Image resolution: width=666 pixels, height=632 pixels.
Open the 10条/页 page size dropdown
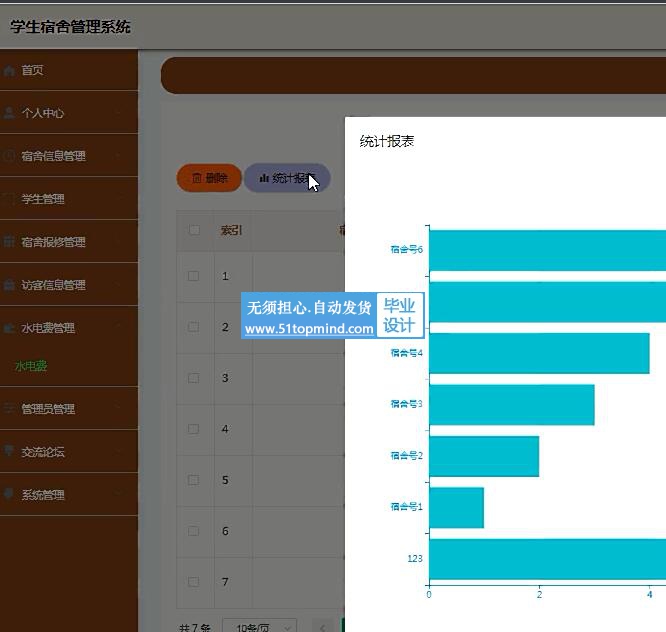[259, 627]
